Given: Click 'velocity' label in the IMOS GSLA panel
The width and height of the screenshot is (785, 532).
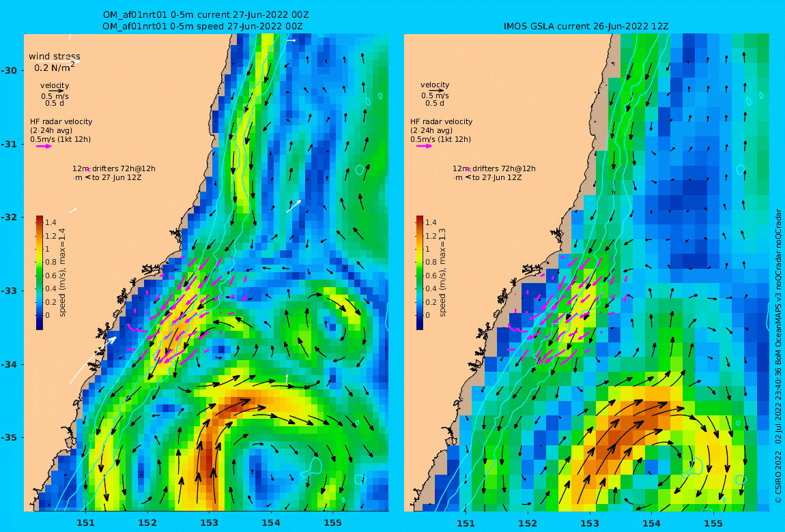Looking at the screenshot, I should click(x=435, y=85).
